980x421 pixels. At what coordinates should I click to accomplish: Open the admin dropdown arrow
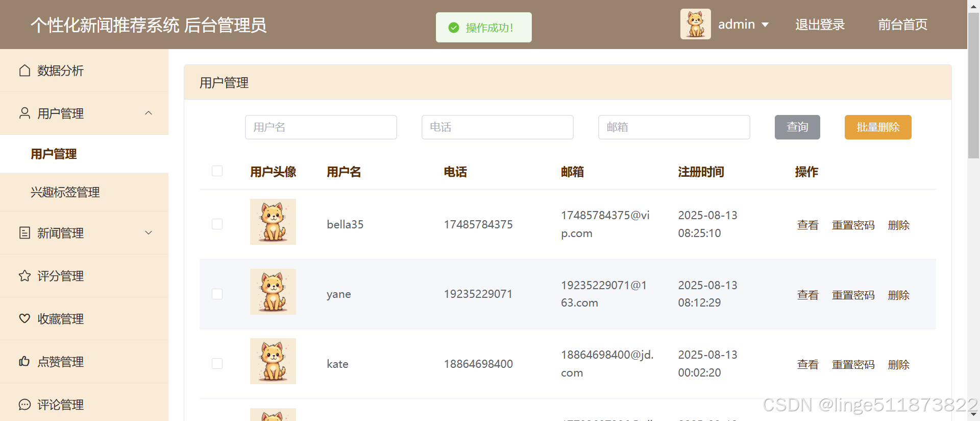765,25
